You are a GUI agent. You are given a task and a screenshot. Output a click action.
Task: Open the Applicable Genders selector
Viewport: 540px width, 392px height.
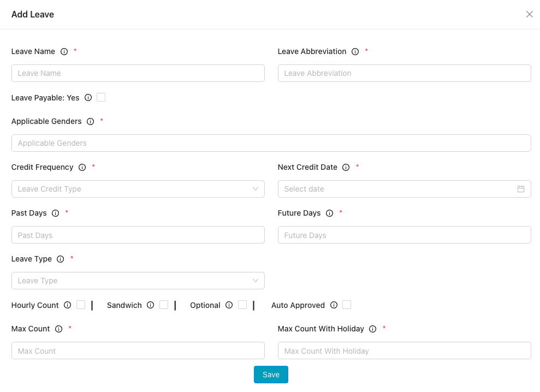pos(271,143)
